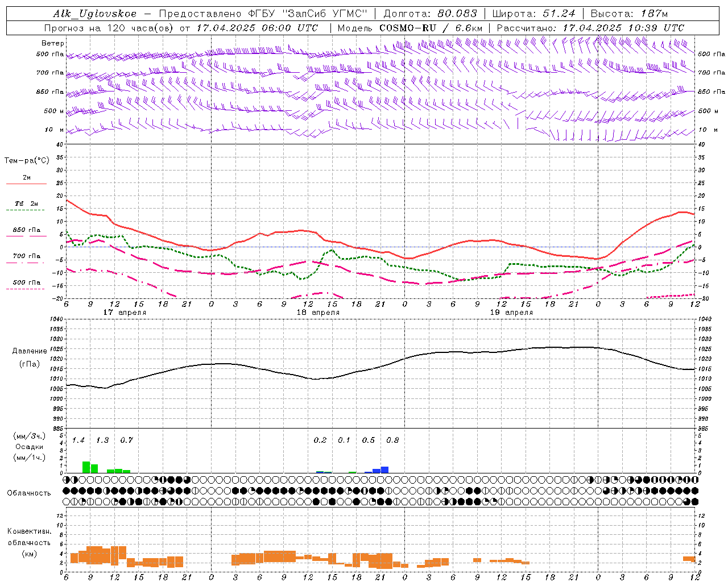This screenshot has height=582, width=728.
Task: Click the '0.5' precipitation total value
Action: click(x=369, y=440)
